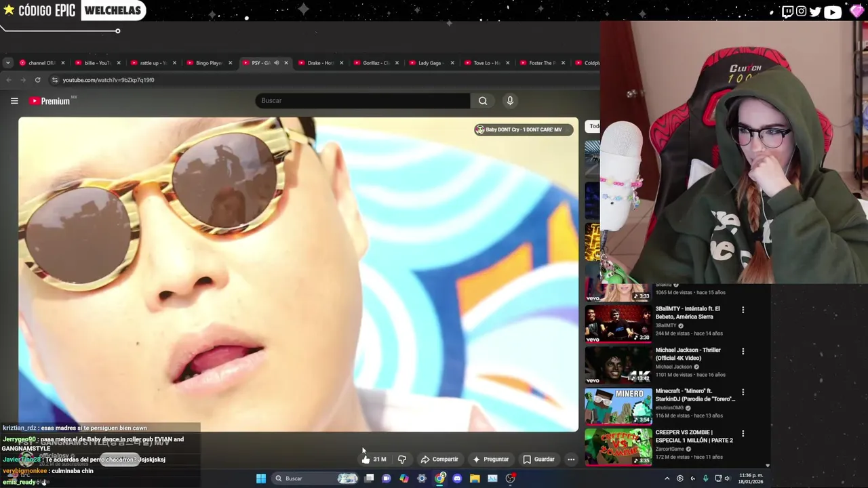Open volume control in system tray

(727, 479)
